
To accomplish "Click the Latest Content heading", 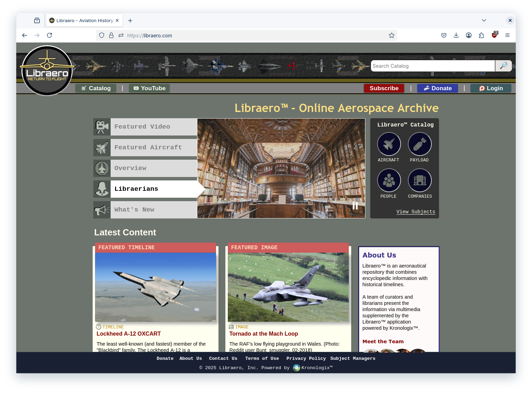I will tap(125, 233).
